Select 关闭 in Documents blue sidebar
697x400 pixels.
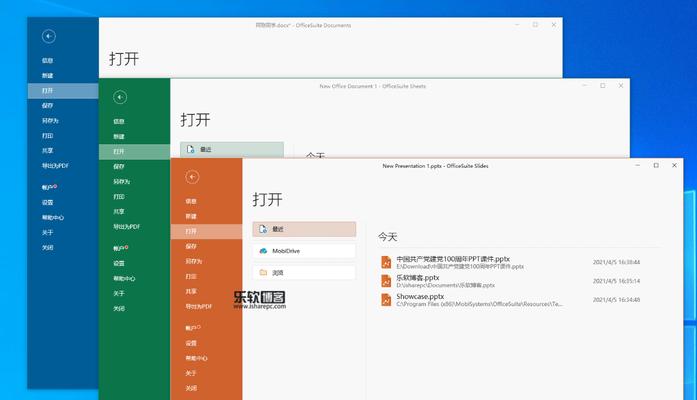48,248
